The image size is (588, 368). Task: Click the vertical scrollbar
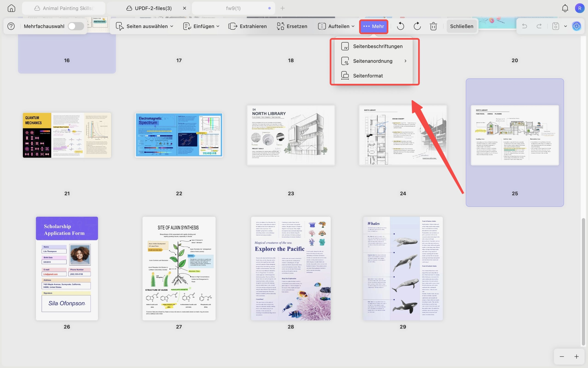(x=583, y=282)
